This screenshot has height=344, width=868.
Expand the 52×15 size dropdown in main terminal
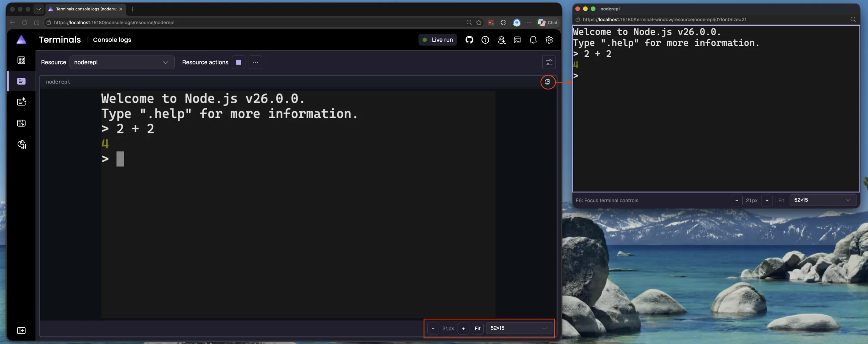coord(519,328)
